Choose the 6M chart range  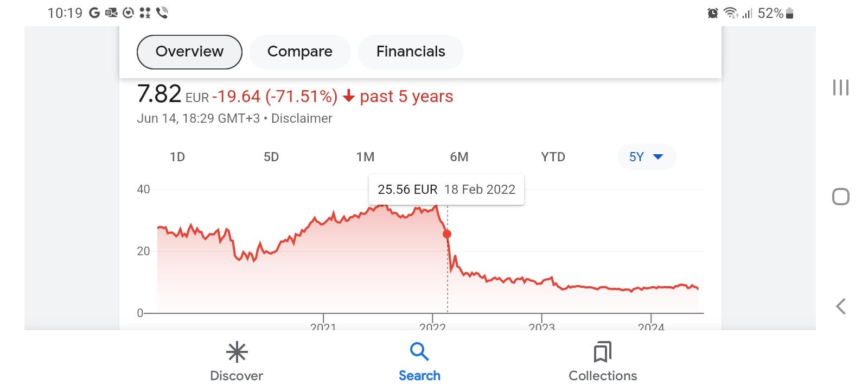(459, 157)
